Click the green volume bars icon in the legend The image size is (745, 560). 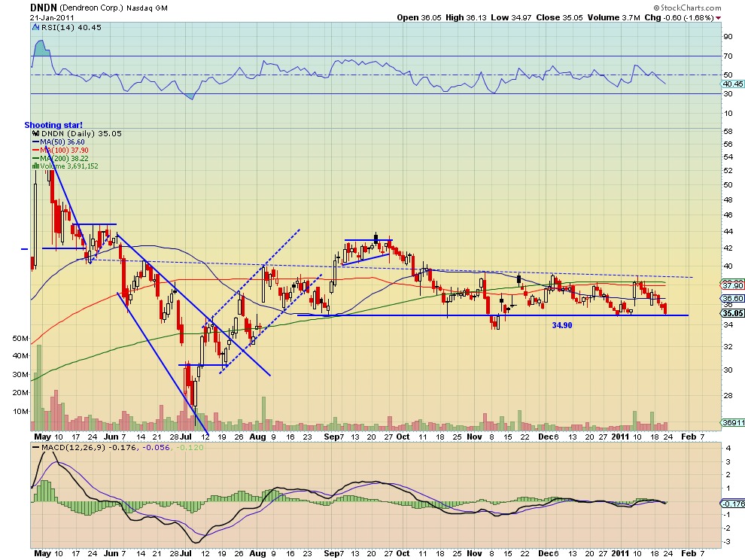pos(35,166)
